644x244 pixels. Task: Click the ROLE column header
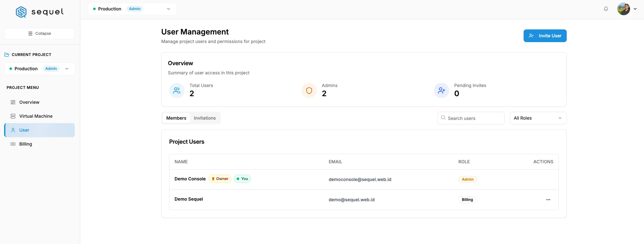(x=464, y=162)
